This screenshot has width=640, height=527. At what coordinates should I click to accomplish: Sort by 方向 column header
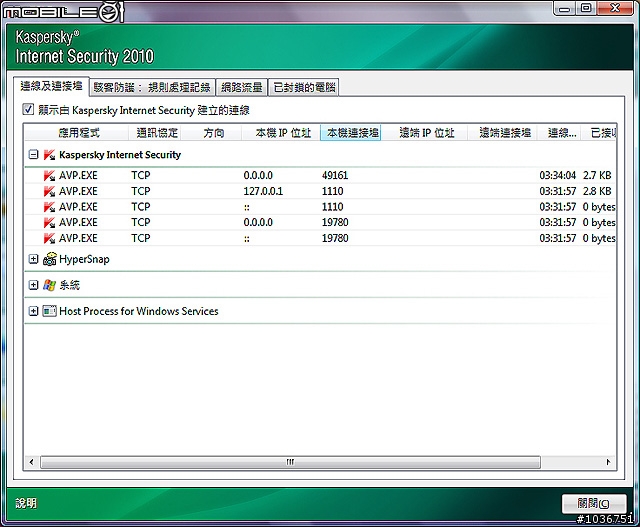(x=212, y=133)
